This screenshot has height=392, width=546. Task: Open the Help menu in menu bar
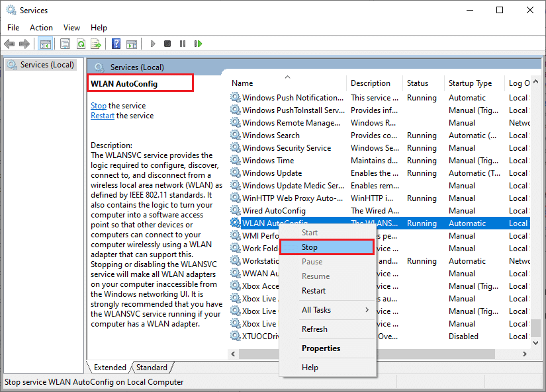click(x=99, y=28)
